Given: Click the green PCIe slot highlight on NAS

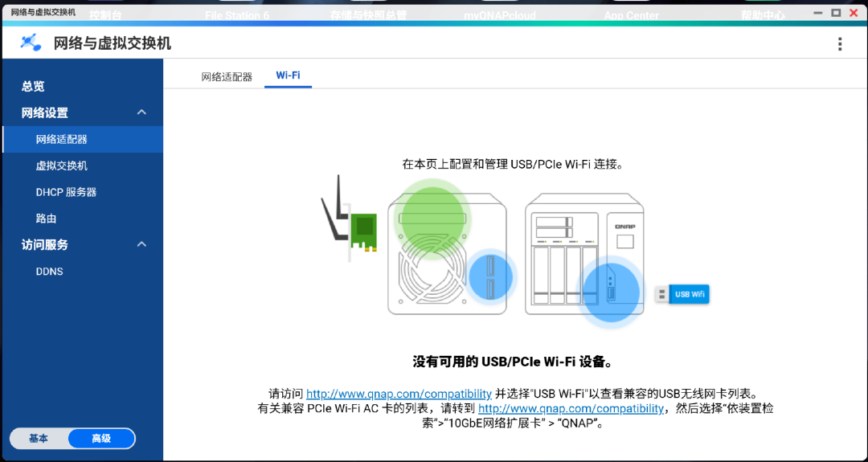Looking at the screenshot, I should [432, 219].
